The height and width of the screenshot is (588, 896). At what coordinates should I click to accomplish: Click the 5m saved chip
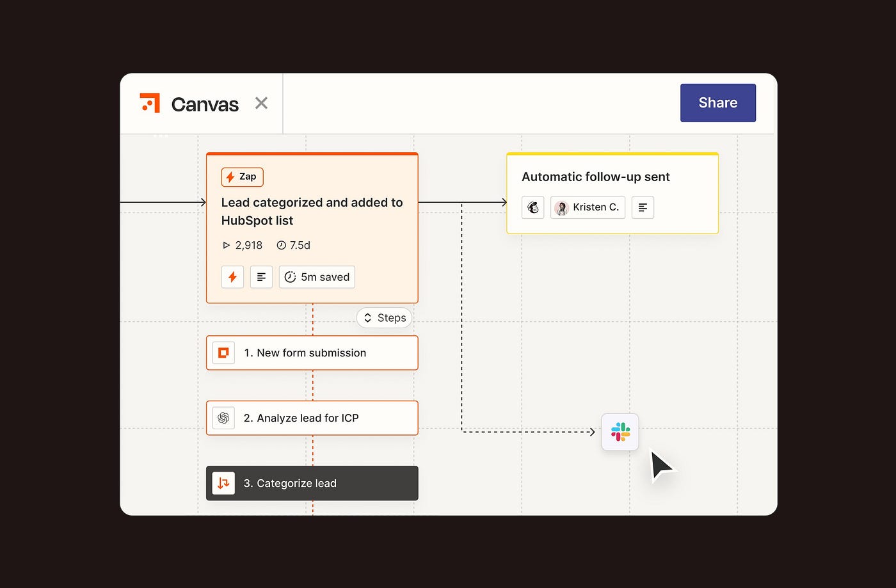[317, 277]
